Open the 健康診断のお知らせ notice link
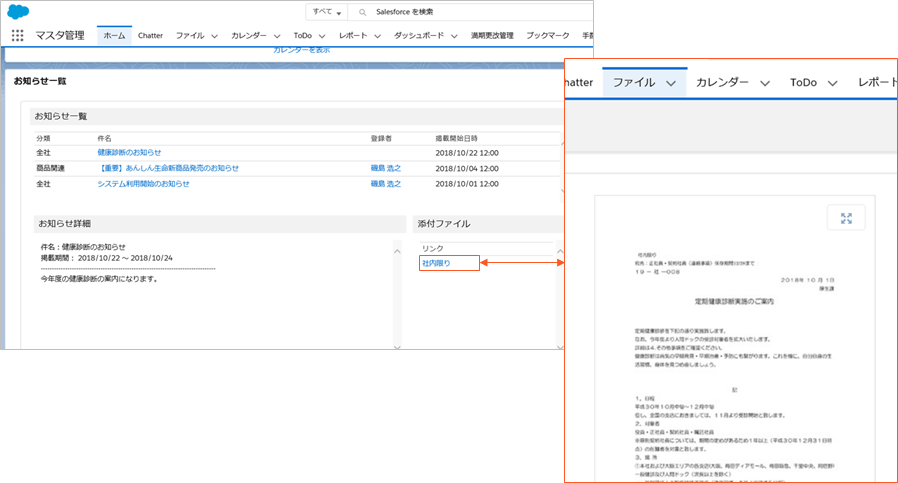This screenshot has height=483, width=898. 129,152
